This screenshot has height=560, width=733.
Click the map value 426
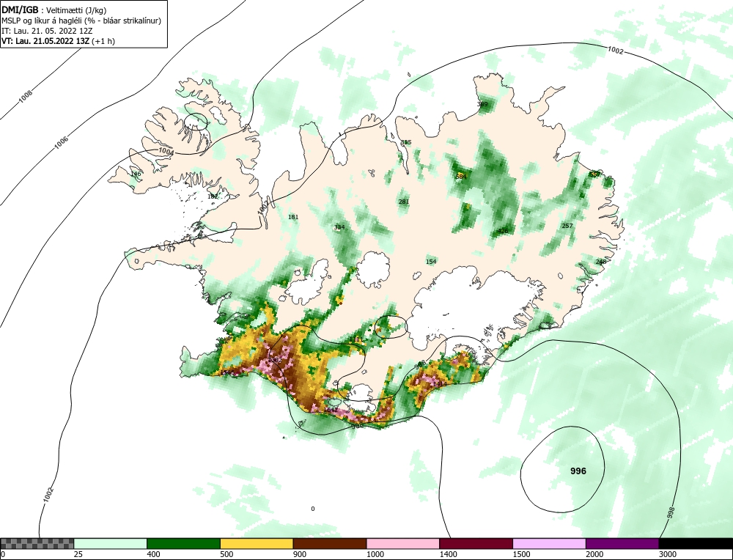[503, 231]
